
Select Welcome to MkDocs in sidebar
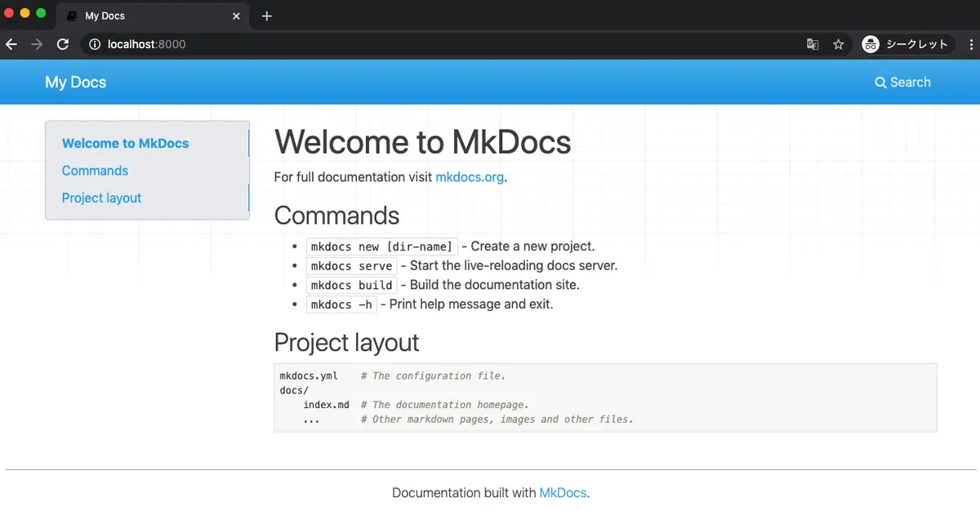pos(125,144)
